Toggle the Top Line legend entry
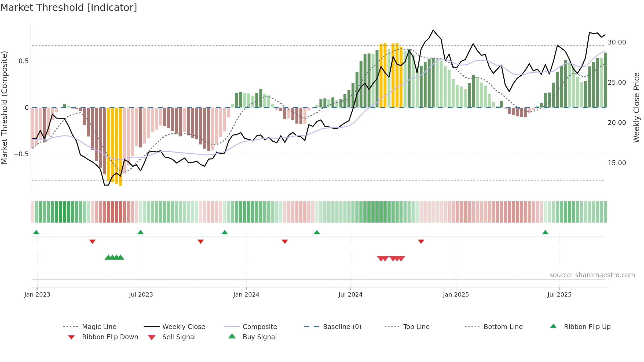Screen dimensions: 644x362 pos(407,327)
